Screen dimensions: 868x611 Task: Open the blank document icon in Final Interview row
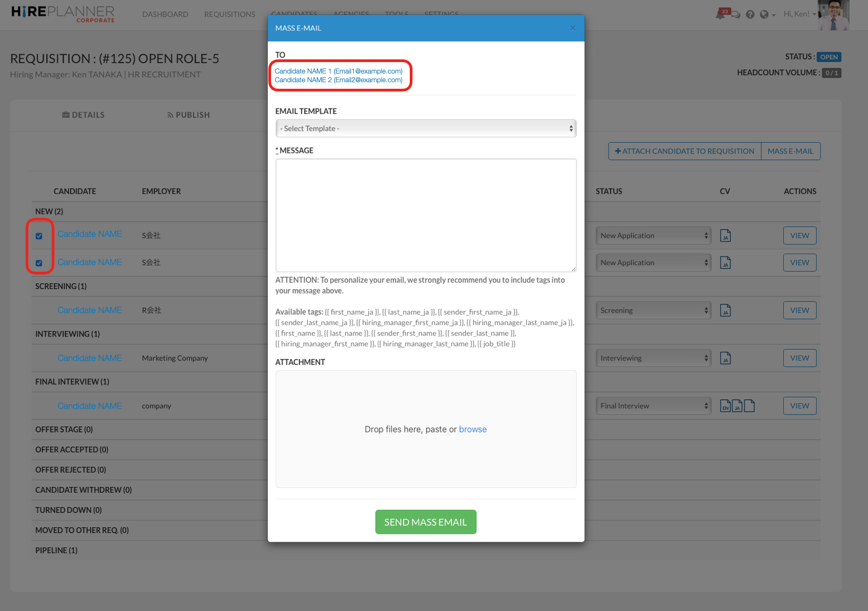[x=749, y=406]
